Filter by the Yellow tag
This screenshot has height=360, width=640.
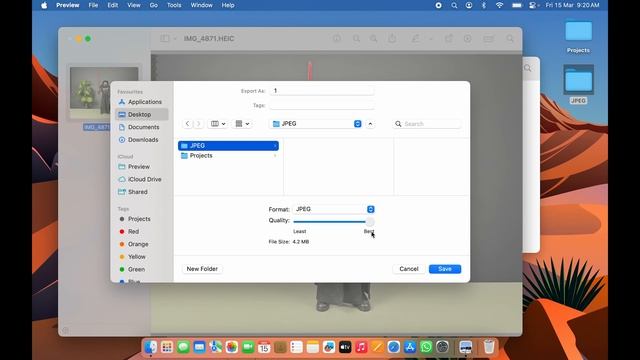pyautogui.click(x=133, y=257)
